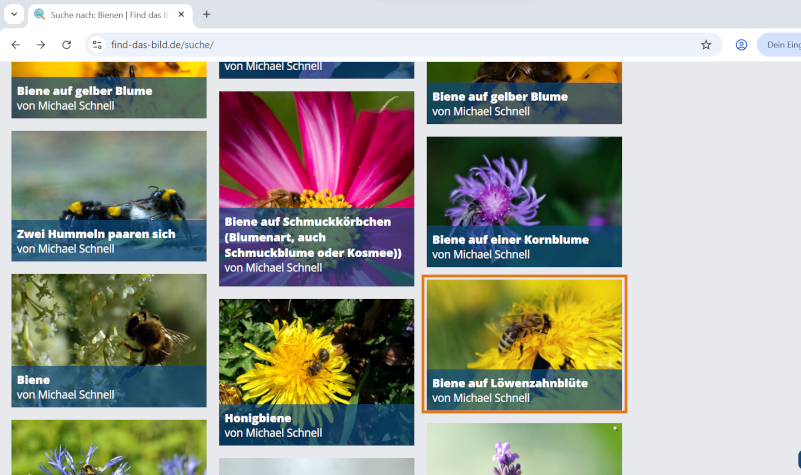Open the 'Honigbiene' image

(x=316, y=371)
